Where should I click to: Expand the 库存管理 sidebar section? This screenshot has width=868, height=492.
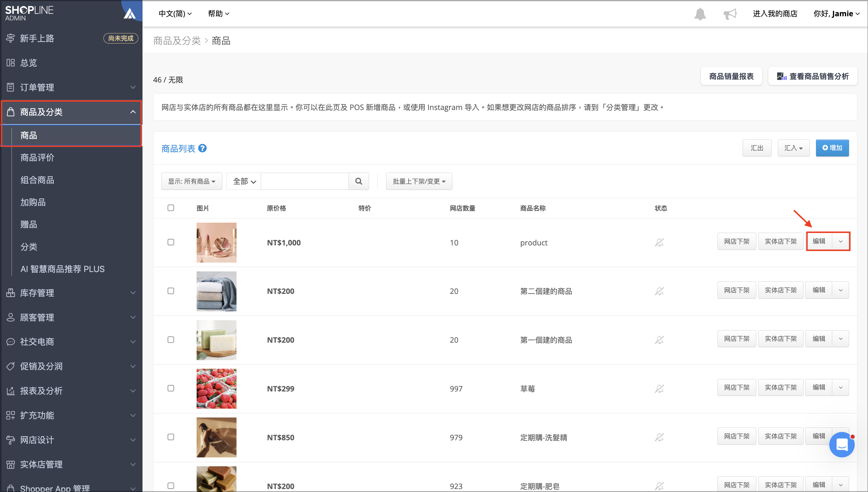click(x=71, y=293)
